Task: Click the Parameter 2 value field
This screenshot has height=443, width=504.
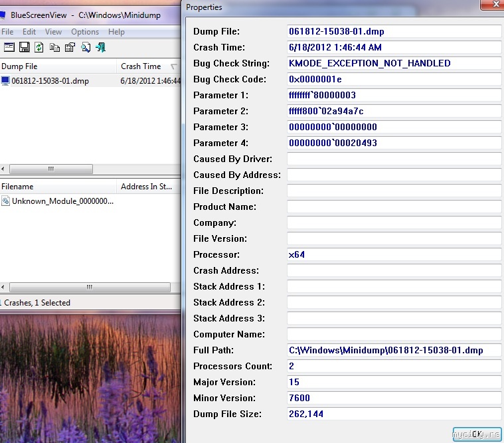Action: pyautogui.click(x=394, y=111)
